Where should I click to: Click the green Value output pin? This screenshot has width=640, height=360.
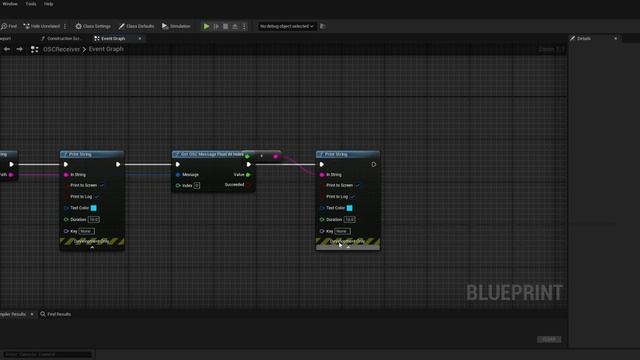(x=248, y=175)
